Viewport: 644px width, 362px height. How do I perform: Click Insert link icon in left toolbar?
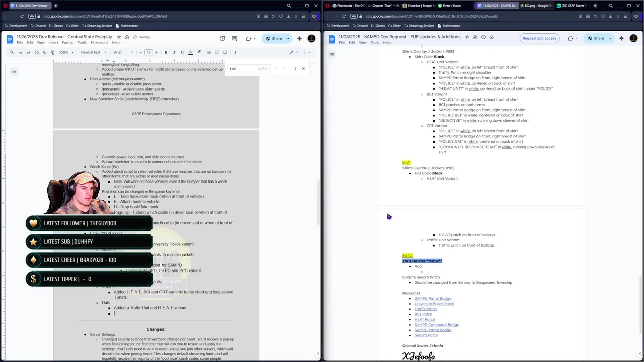click(x=209, y=52)
